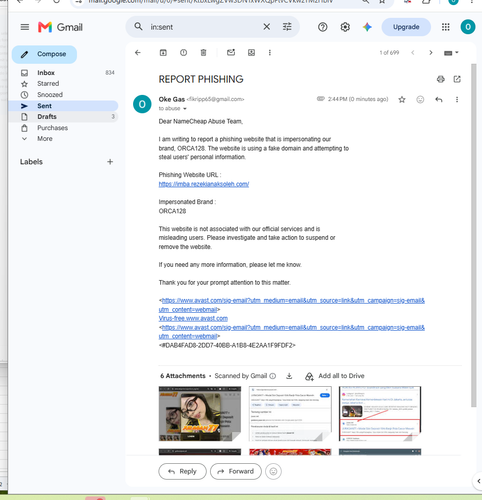Go to the older conversation arrow
482x500 pixels.
431,53
